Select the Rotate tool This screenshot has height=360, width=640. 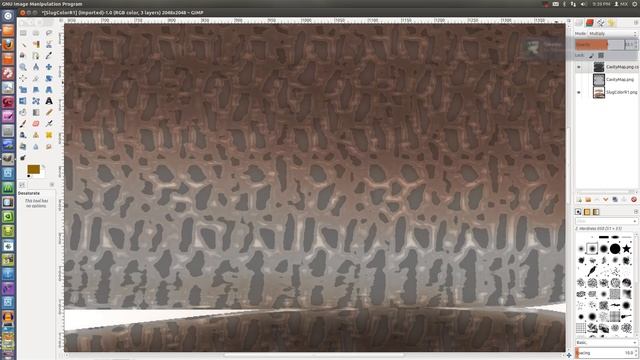pyautogui.click(x=49, y=78)
